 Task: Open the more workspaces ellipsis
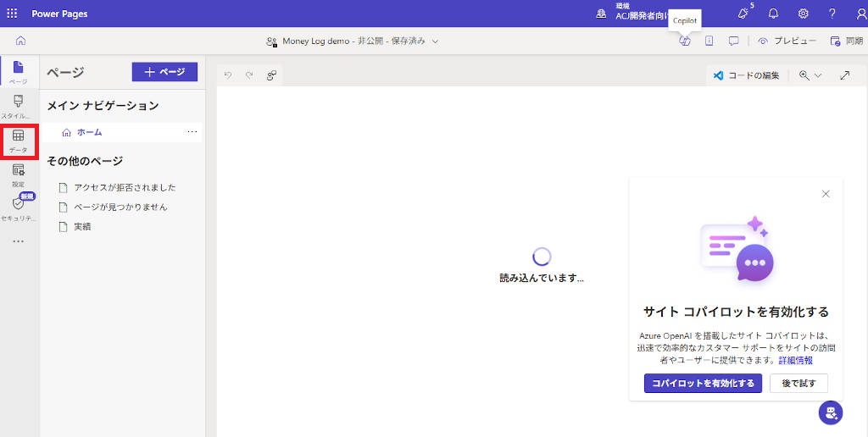click(19, 241)
